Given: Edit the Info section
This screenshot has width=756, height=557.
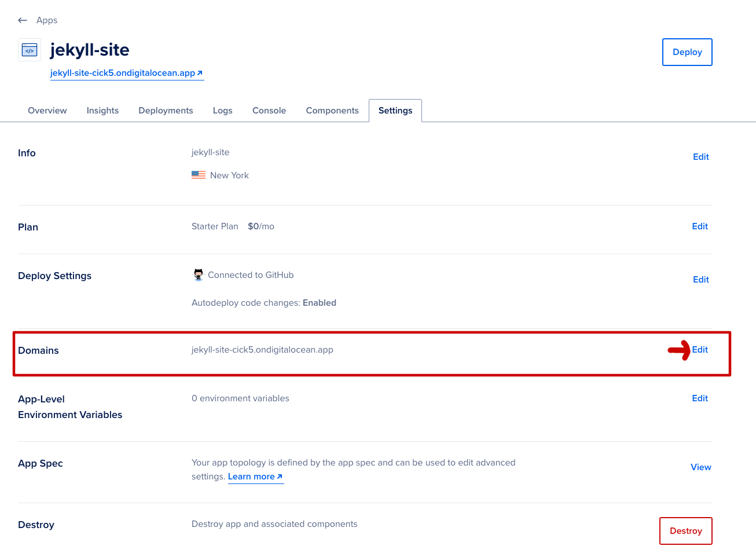Looking at the screenshot, I should 701,157.
